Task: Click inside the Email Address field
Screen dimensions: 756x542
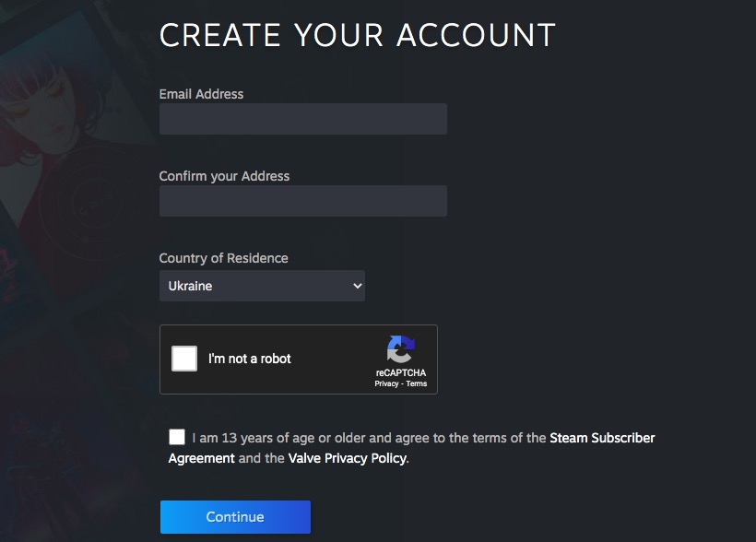Action: pos(302,119)
